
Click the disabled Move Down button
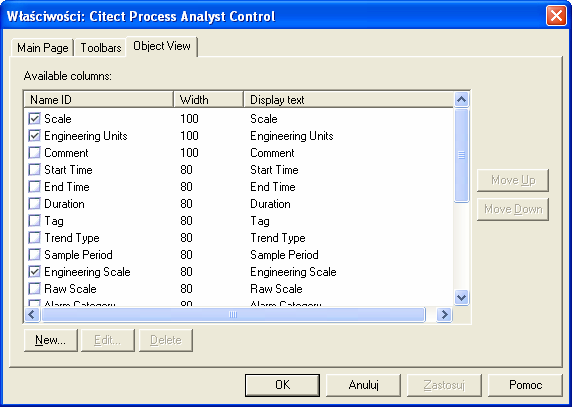[x=513, y=209]
